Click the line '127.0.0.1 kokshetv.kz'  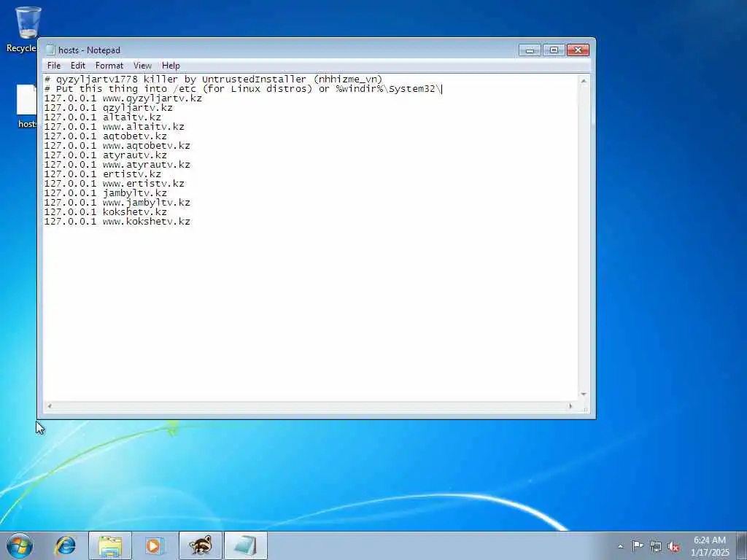[x=105, y=212]
